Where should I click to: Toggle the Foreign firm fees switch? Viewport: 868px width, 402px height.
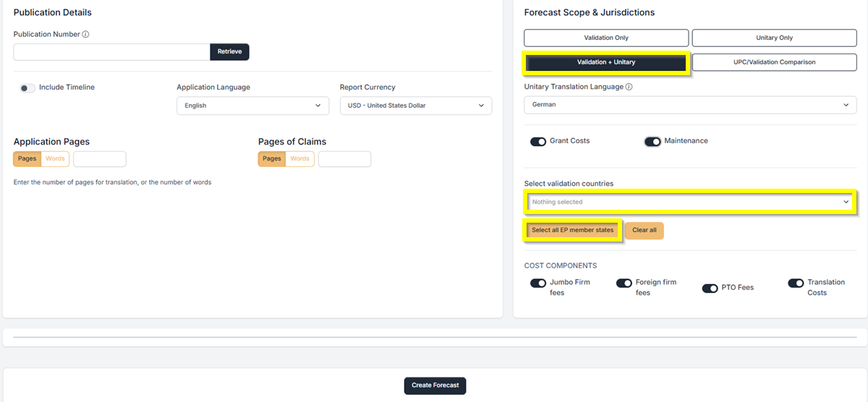coord(624,283)
